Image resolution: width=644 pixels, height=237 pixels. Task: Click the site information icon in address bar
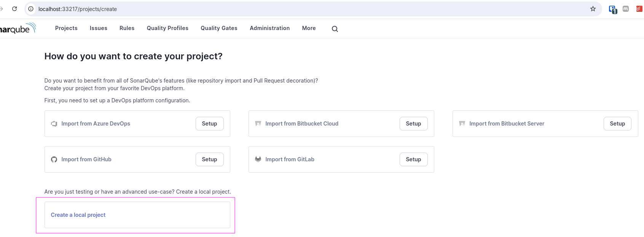[31, 9]
